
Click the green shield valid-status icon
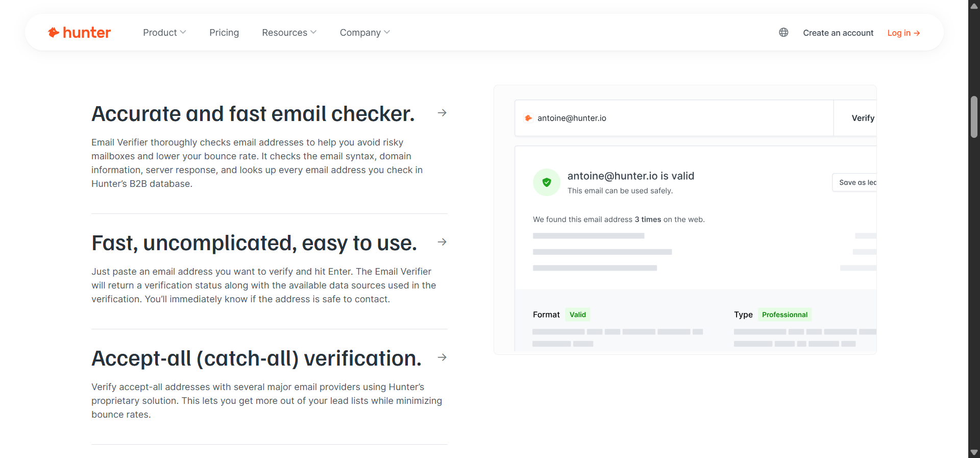click(x=547, y=182)
